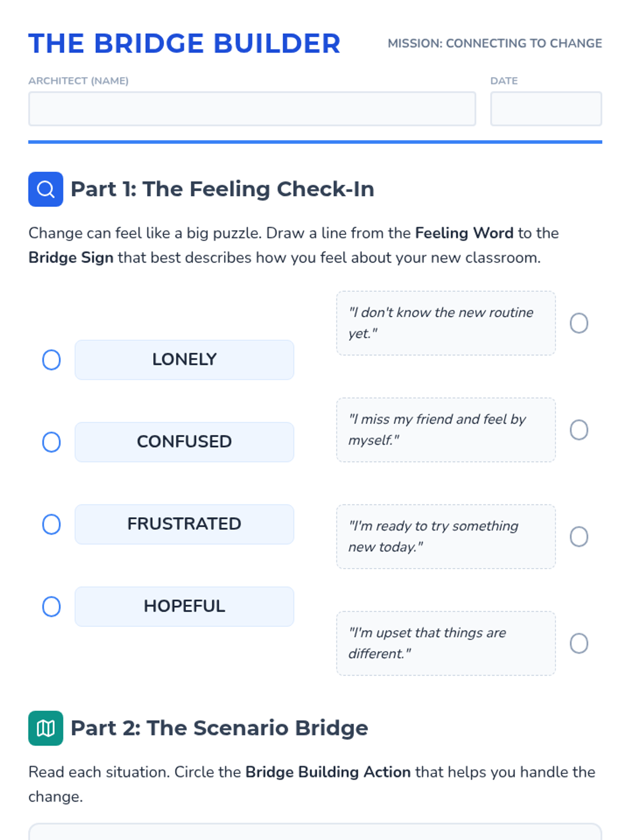Click "The Bridge Builder" title heading
The width and height of the screenshot is (630, 840).
(x=184, y=44)
